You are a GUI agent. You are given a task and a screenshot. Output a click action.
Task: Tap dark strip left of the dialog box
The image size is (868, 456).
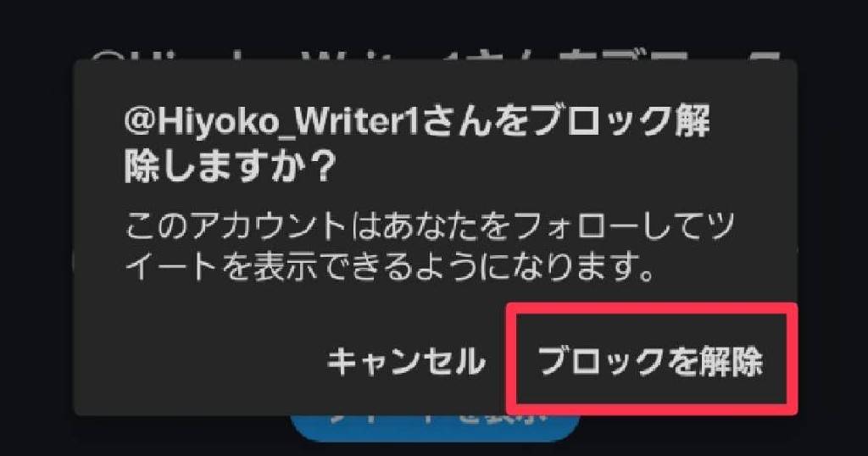click(x=36, y=238)
